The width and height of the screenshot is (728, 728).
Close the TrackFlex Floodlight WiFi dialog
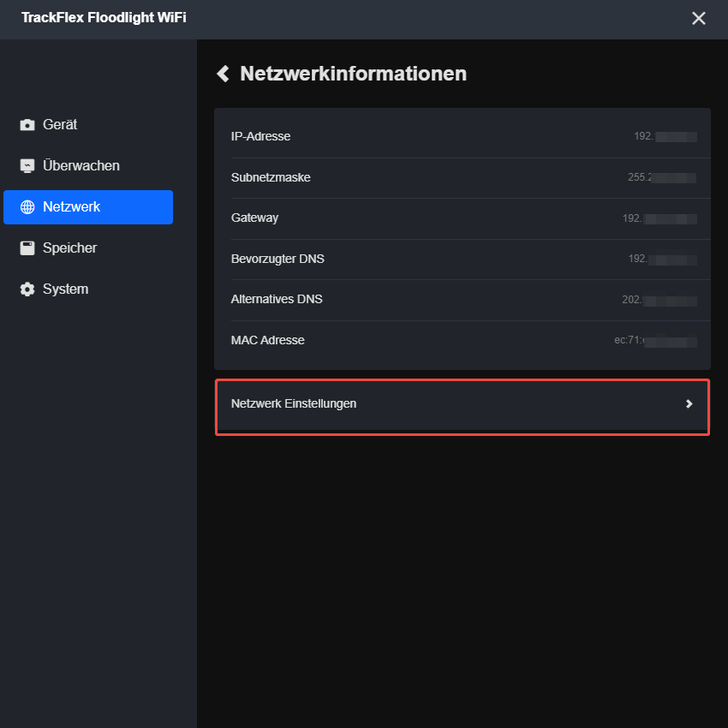698,18
